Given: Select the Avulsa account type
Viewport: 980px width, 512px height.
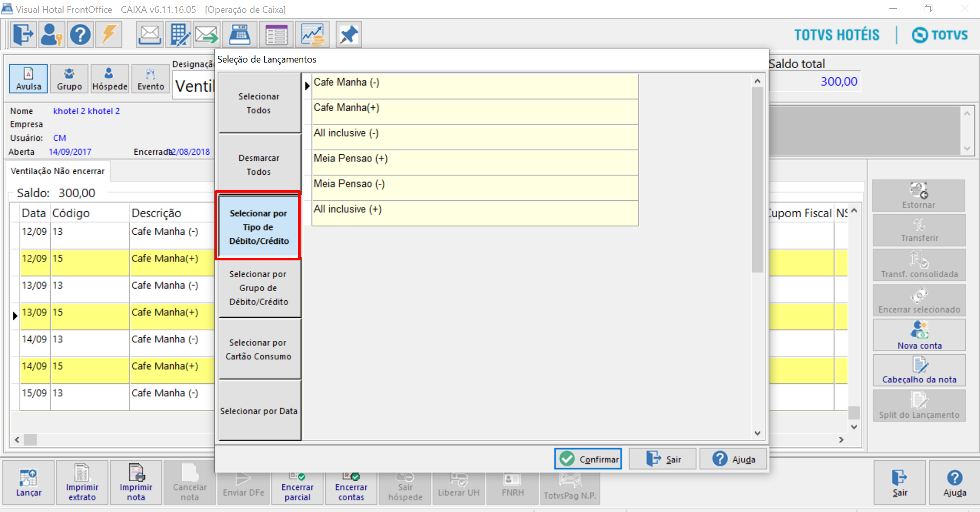Looking at the screenshot, I should coord(28,78).
